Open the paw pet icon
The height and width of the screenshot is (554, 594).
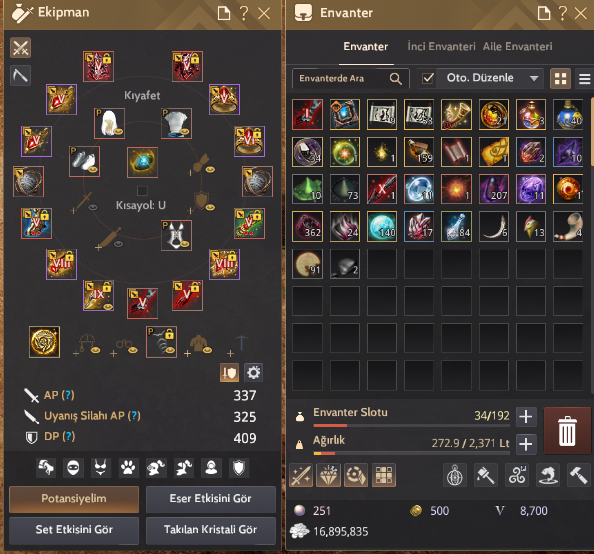click(x=128, y=468)
